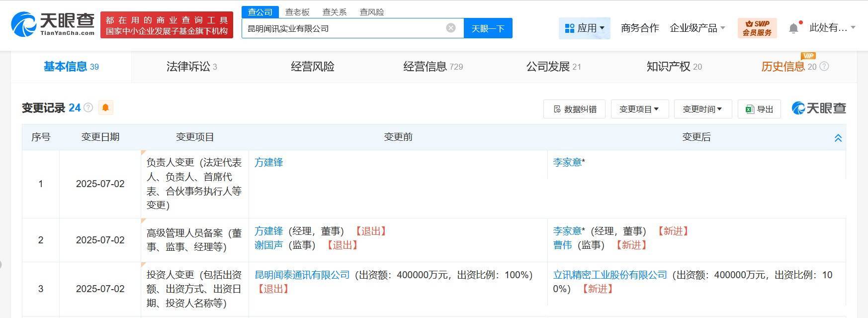Screen dimensions: 868x318
Task: Open the 变更时间 filter dropdown
Action: tap(702, 109)
